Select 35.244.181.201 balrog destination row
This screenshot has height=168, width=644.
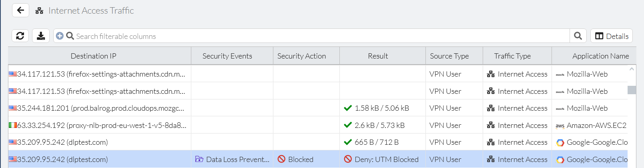(100, 108)
